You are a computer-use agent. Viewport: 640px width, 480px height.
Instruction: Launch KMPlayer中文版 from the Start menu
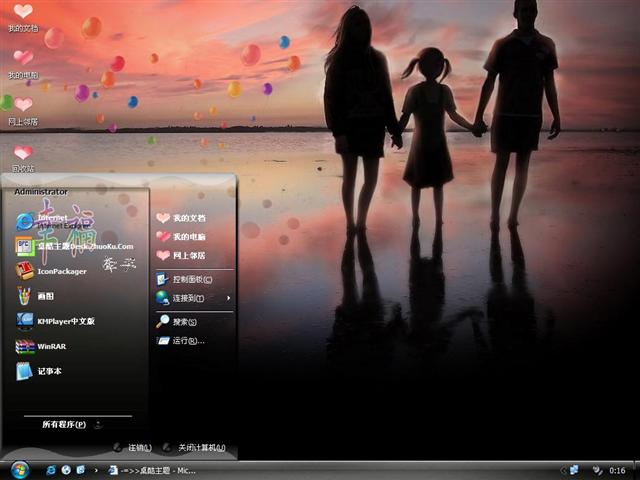(x=56, y=321)
